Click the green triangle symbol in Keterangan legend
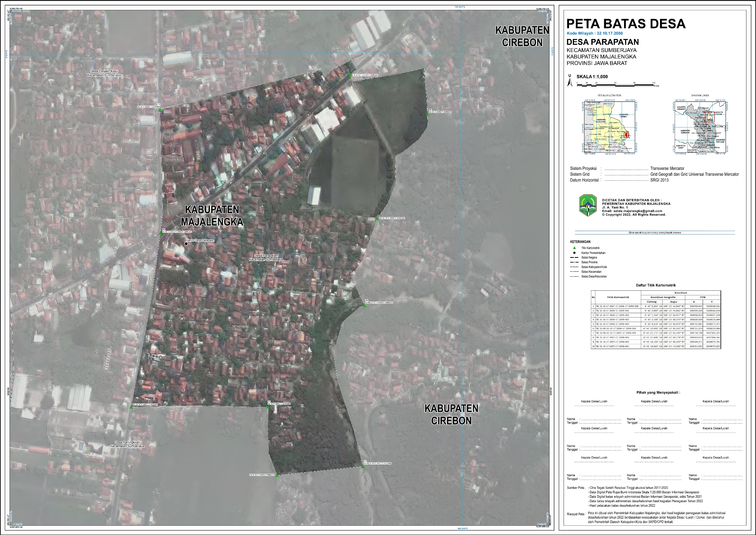The width and height of the screenshot is (756, 535). [x=574, y=248]
